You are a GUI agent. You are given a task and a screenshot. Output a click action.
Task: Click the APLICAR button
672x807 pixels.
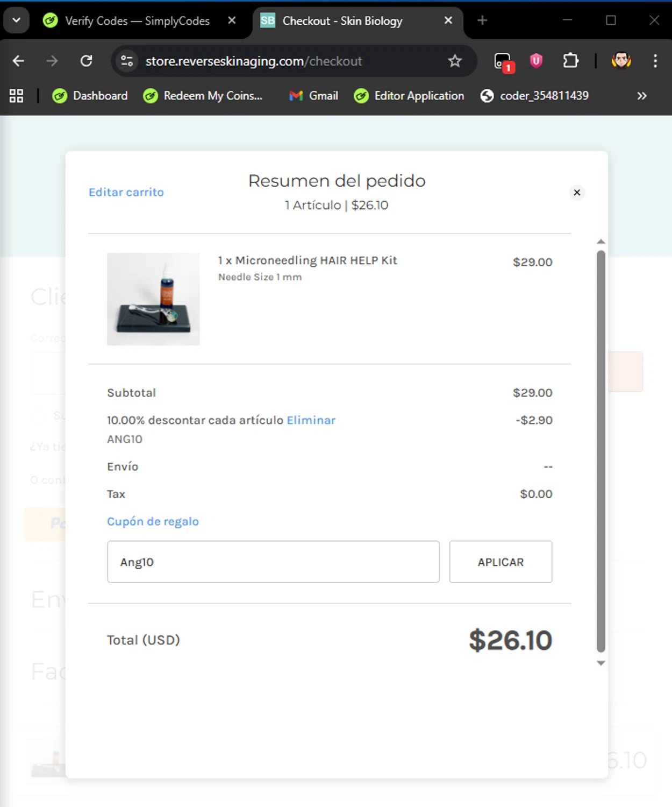(501, 562)
